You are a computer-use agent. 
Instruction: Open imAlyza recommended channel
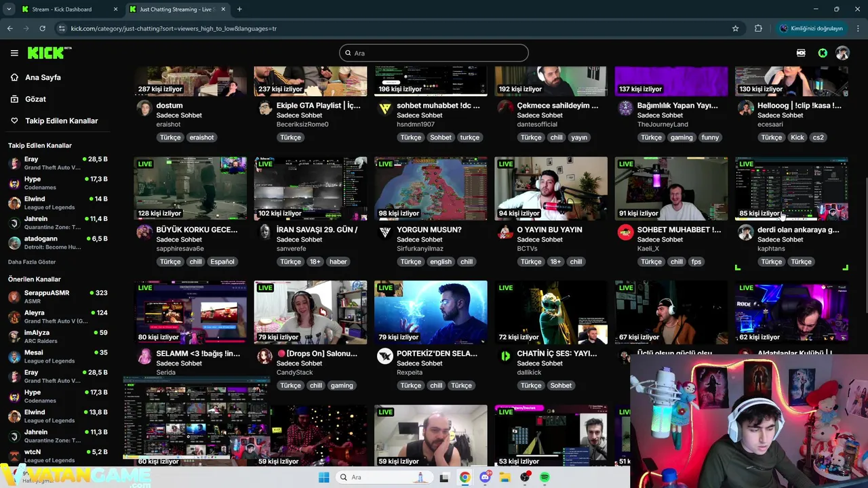pos(58,336)
